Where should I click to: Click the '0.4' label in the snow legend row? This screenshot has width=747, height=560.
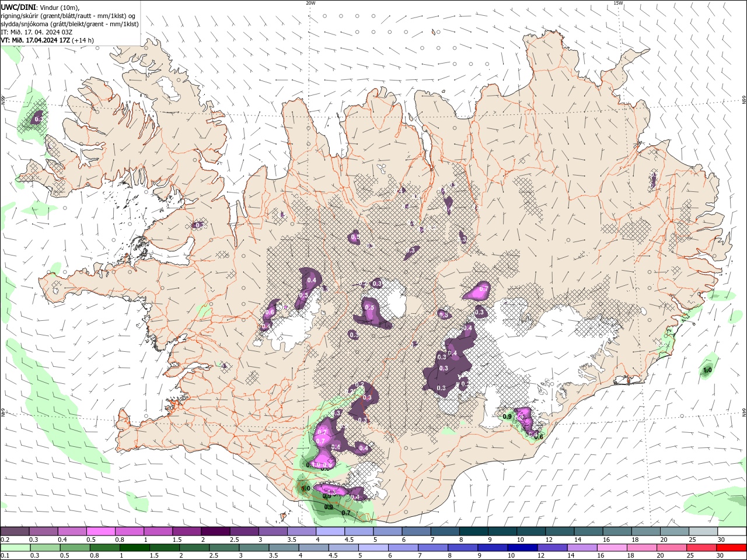tap(62, 540)
